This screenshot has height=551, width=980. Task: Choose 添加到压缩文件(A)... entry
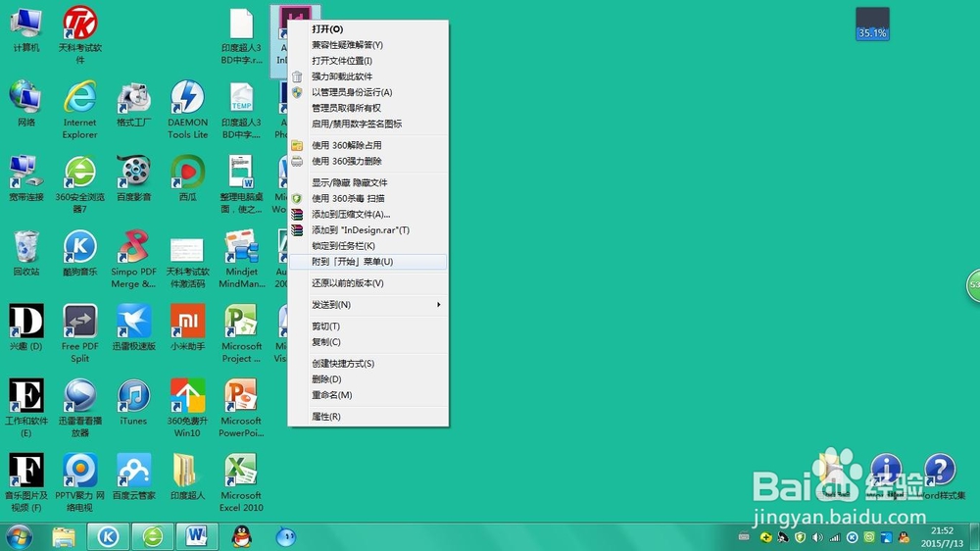click(x=368, y=214)
